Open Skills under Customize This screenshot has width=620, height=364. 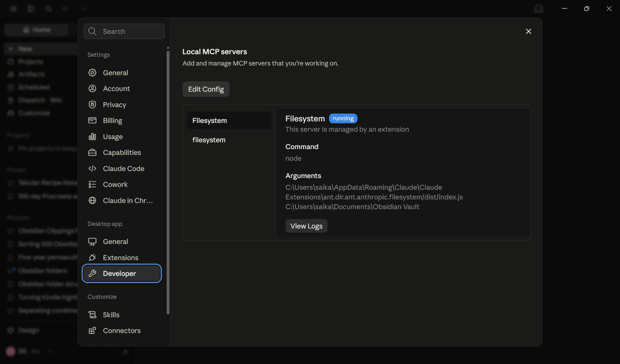122,315
